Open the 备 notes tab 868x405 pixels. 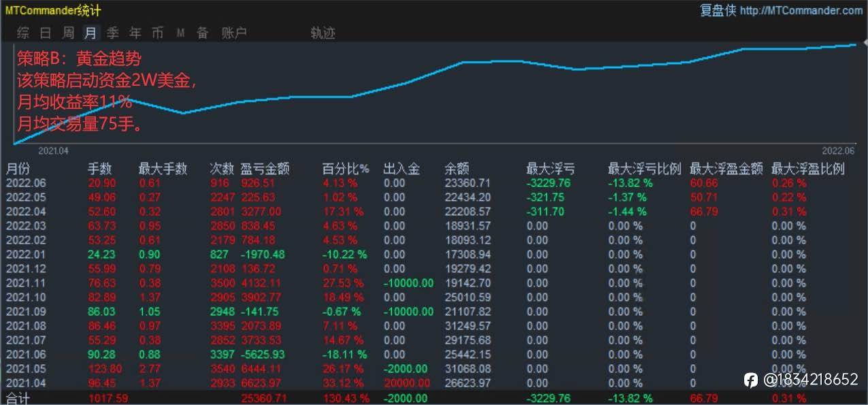point(203,33)
